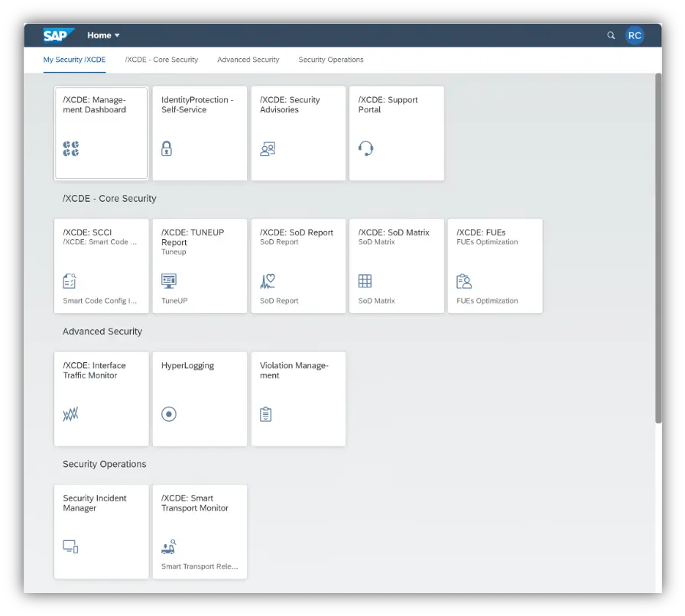Viewport: 685px width, 616px height.
Task: Click the Security Operations section heading
Action: coord(105,464)
